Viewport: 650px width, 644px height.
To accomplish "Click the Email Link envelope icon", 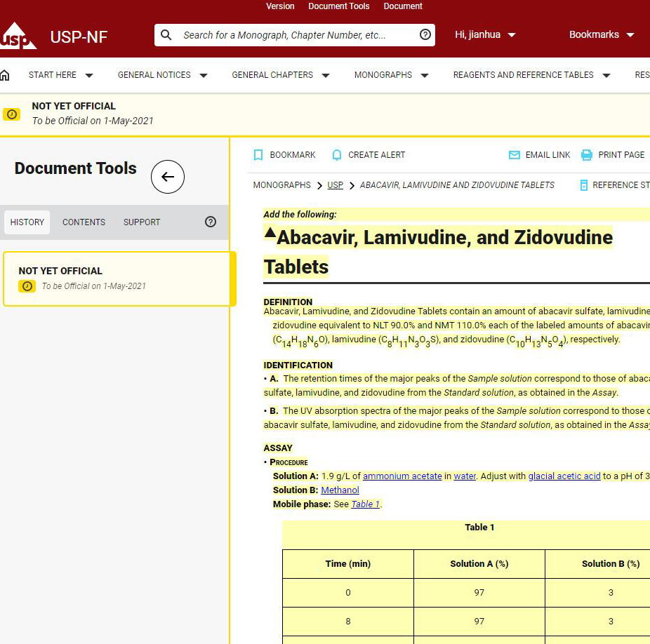I will [515, 155].
